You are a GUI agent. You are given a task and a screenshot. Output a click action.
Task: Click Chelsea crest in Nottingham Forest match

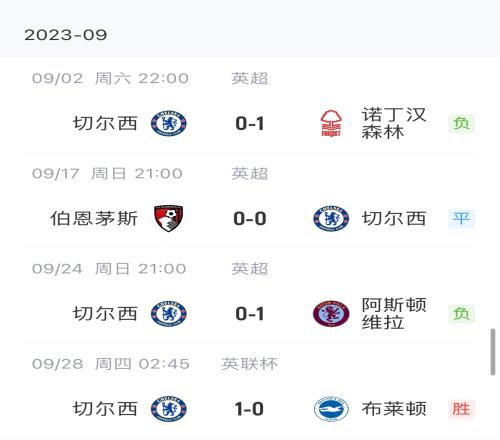point(169,123)
